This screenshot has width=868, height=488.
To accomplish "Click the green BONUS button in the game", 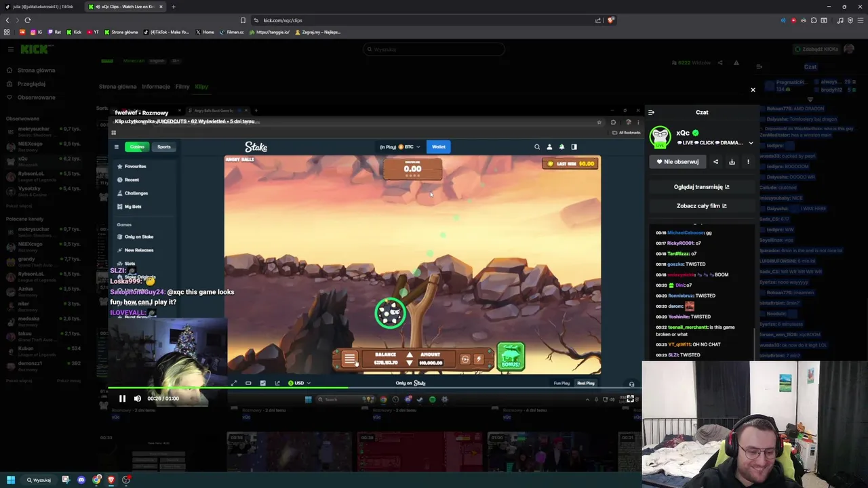I will 511,357.
